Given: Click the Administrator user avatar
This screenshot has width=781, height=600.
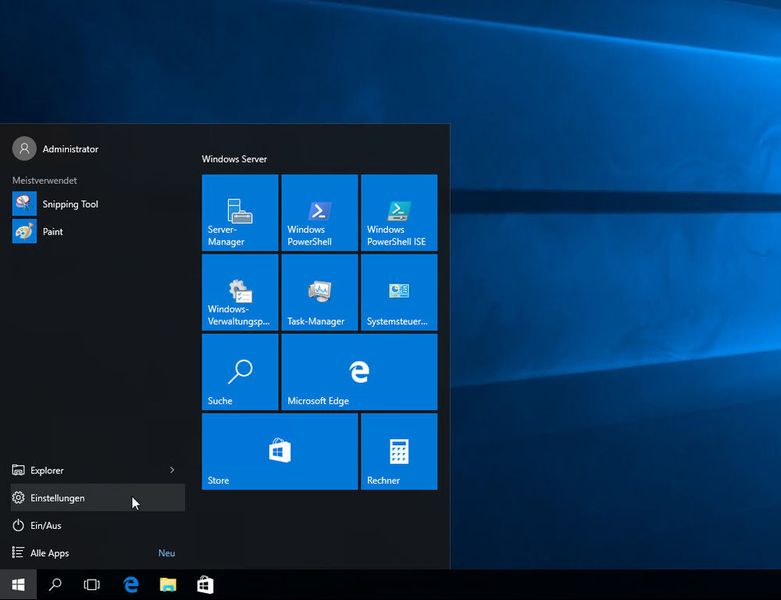Looking at the screenshot, I should 24,148.
